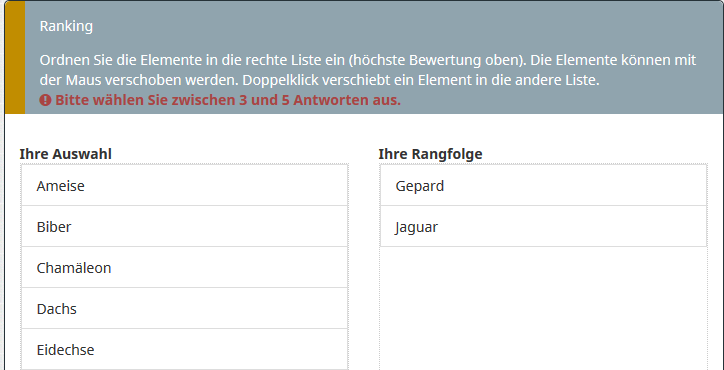The height and width of the screenshot is (370, 724).
Task: Click Gepard in the ranking list
Action: pyautogui.click(x=543, y=186)
